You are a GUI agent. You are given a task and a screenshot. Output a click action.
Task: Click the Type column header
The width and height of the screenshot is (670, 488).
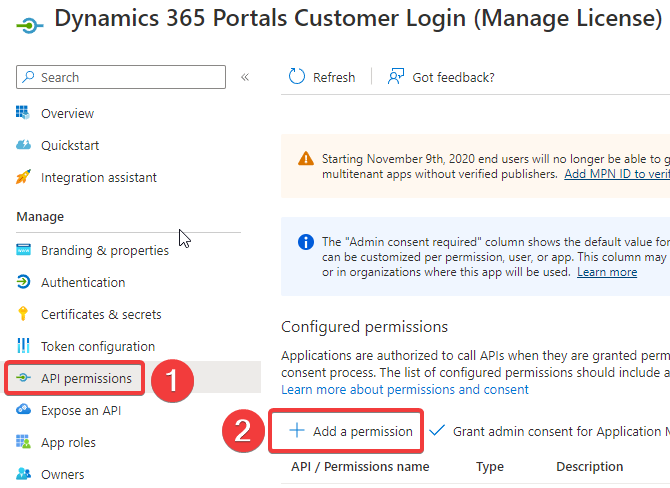click(490, 467)
